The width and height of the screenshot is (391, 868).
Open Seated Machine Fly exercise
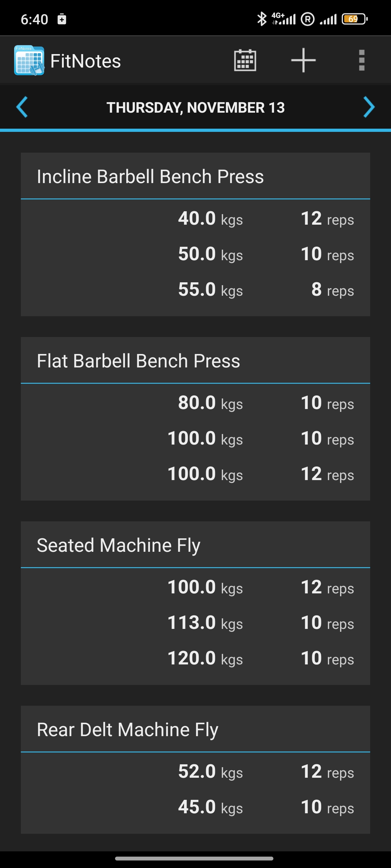[x=118, y=545]
